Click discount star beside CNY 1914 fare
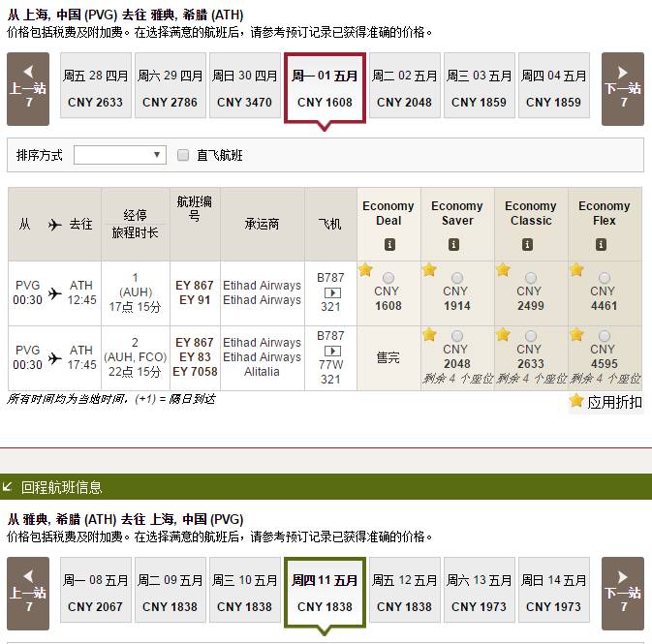 pyautogui.click(x=429, y=270)
